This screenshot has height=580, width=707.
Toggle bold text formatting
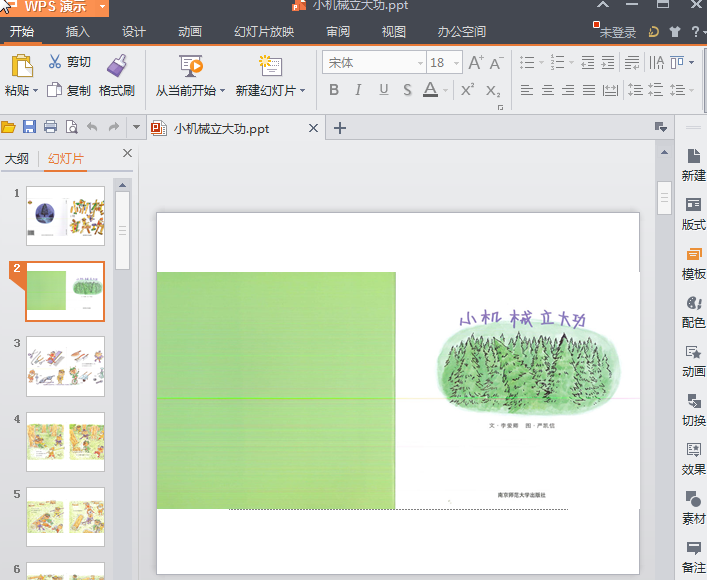point(333,90)
